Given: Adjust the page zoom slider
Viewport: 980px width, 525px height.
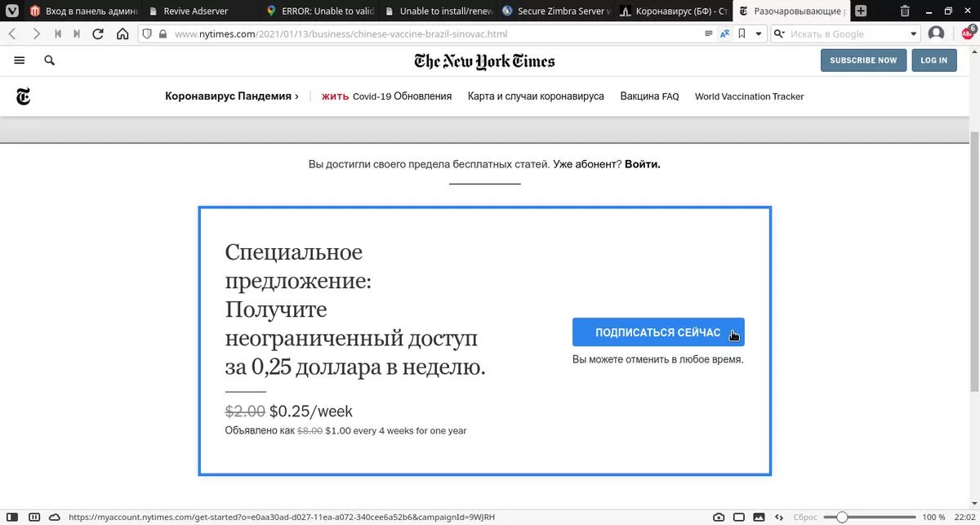Looking at the screenshot, I should pyautogui.click(x=842, y=518).
